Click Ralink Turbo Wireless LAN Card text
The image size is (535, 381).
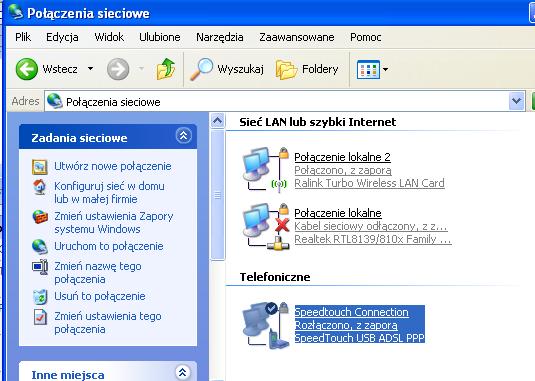pyautogui.click(x=369, y=183)
